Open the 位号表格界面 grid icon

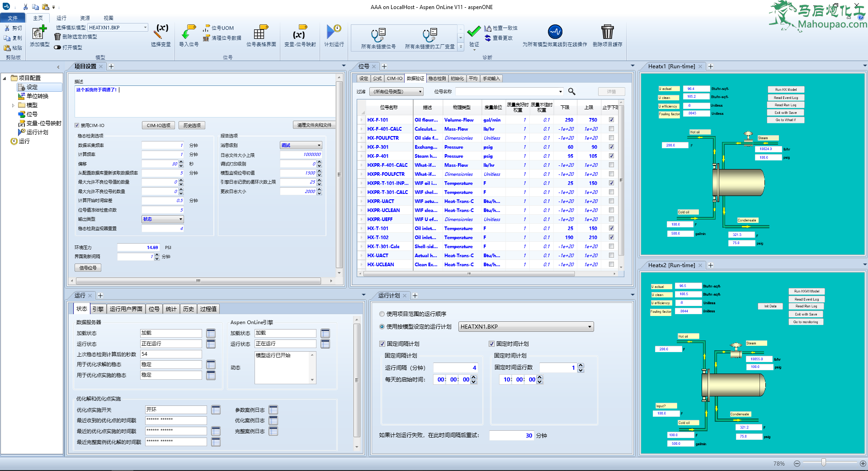(261, 32)
